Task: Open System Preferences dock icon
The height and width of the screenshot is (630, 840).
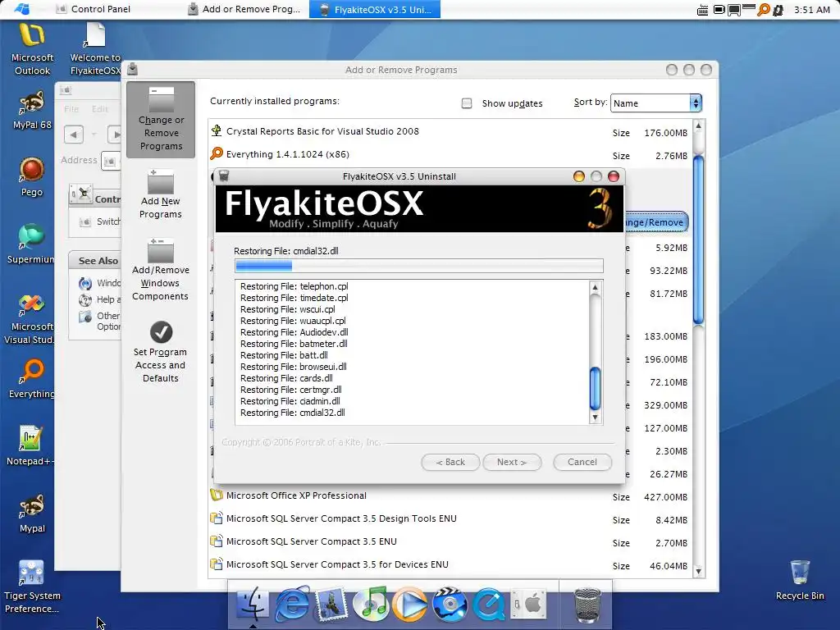Action: pos(527,604)
